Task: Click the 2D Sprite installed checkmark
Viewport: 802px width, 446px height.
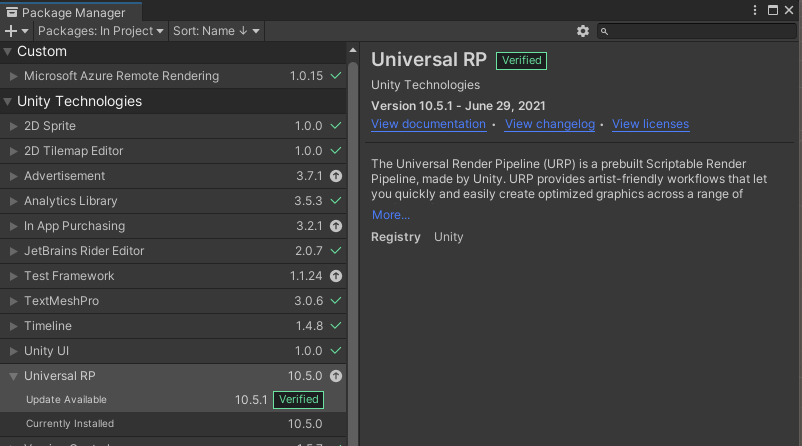Action: (336, 126)
